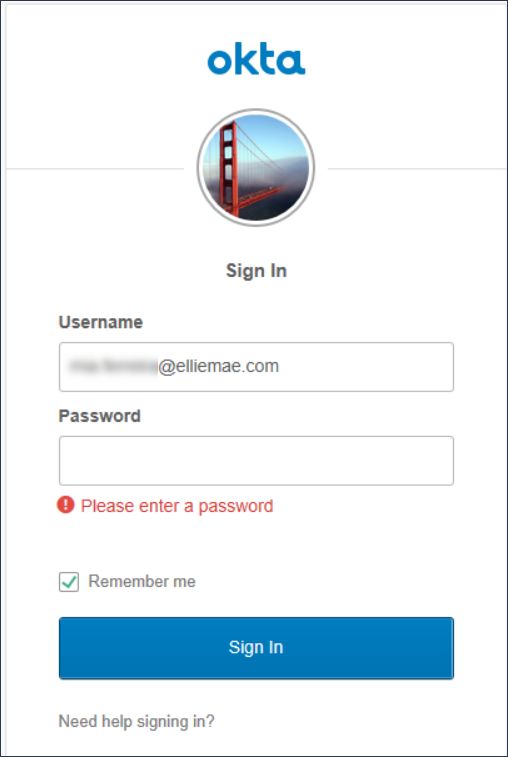Click the divider line right of avatar

tap(416, 169)
